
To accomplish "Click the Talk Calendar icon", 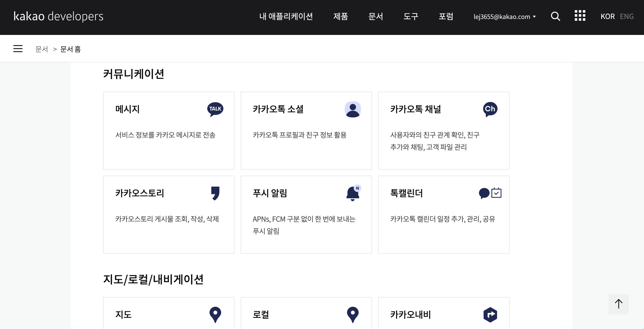I will coord(490,193).
